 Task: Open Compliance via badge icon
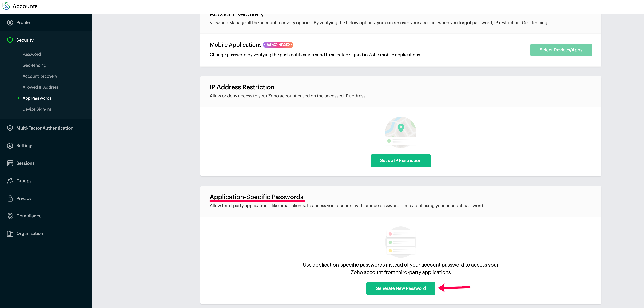(x=10, y=216)
